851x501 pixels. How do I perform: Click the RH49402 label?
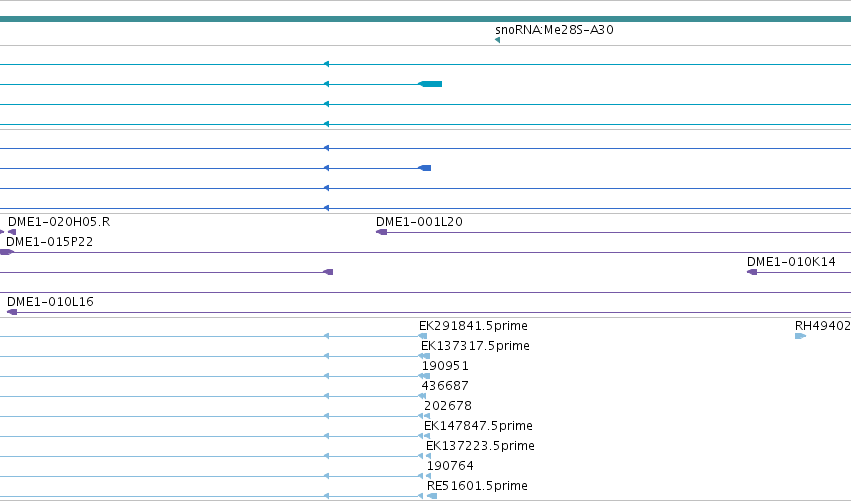click(822, 326)
